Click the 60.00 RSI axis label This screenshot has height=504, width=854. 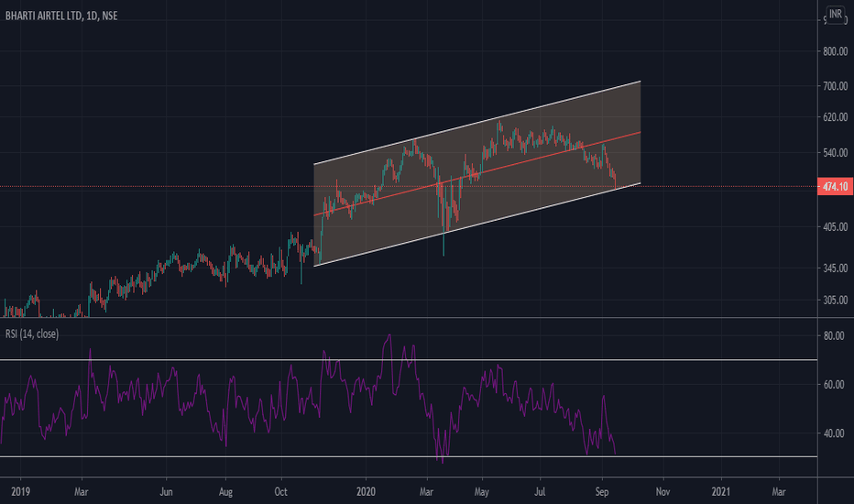pyautogui.click(x=834, y=385)
